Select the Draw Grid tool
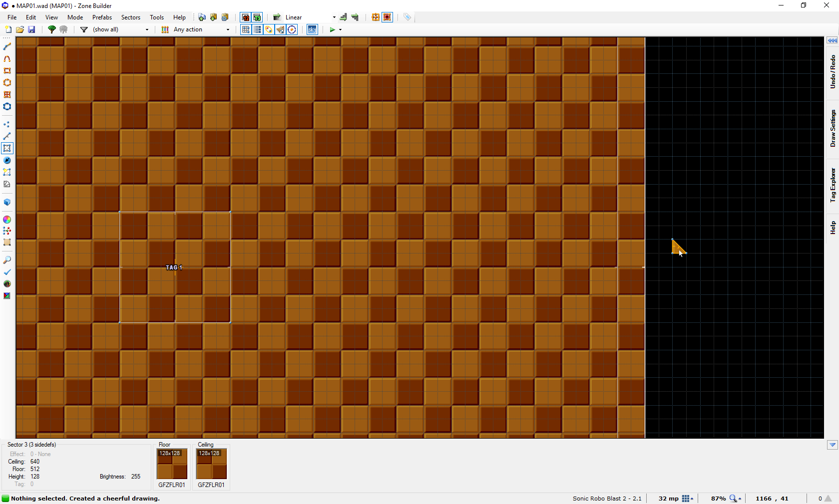Screen dimensions: 839x504 point(7,94)
